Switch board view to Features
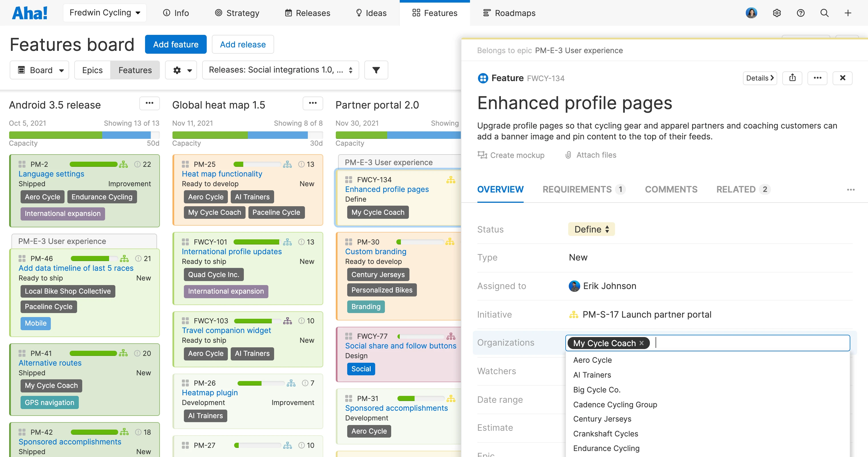The width and height of the screenshot is (868, 457). [x=135, y=70]
